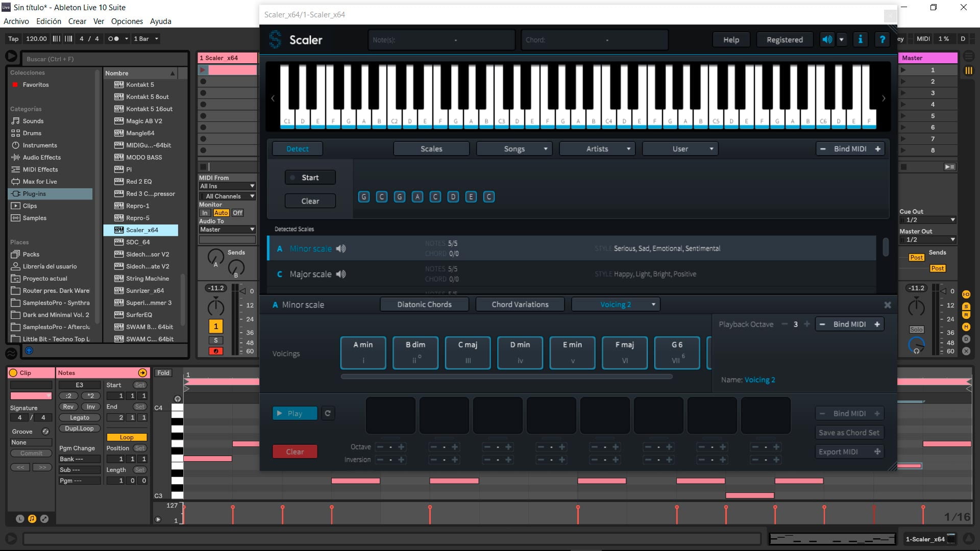Open the Audio To Master dropdown

point(227,230)
